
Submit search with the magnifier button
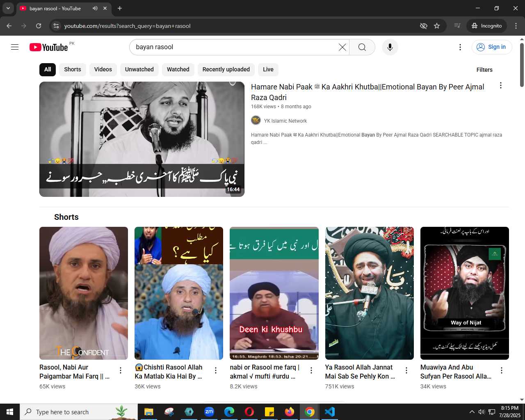pyautogui.click(x=362, y=47)
